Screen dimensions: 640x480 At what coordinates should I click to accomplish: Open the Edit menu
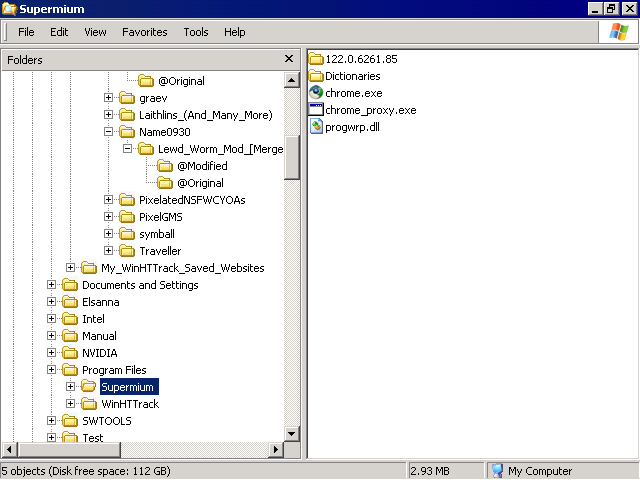(x=59, y=32)
